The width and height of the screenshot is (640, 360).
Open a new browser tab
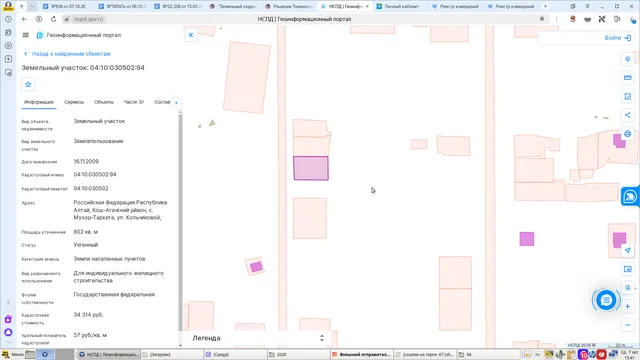pos(545,6)
